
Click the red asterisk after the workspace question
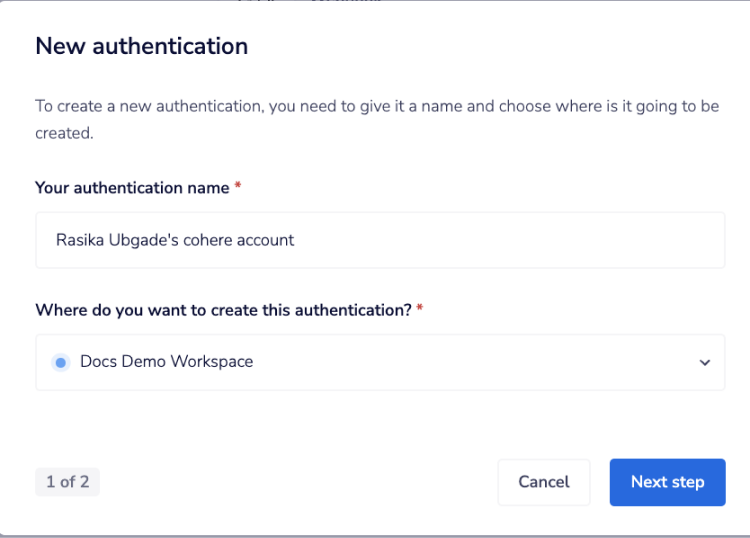coord(420,309)
